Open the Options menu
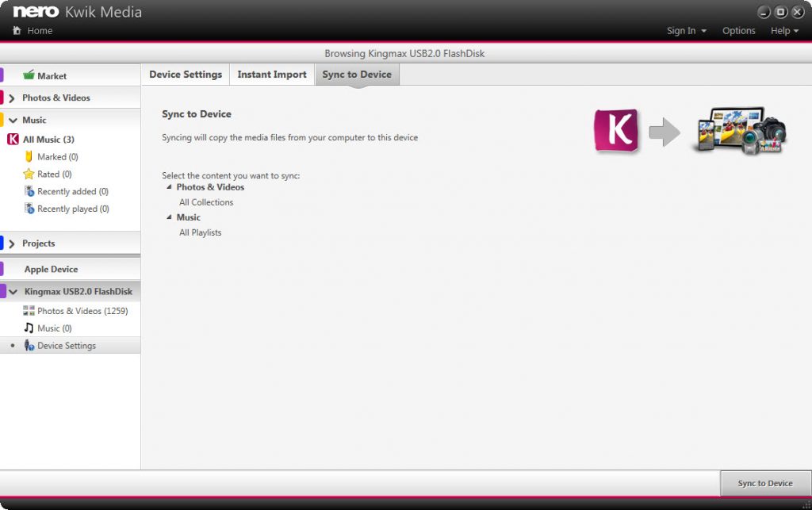The width and height of the screenshot is (812, 510). point(738,31)
